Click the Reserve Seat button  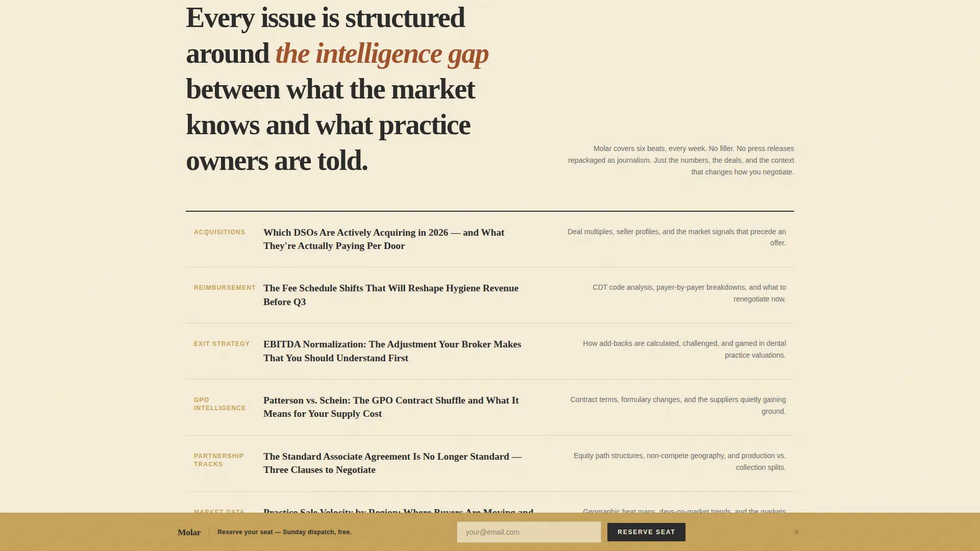[x=646, y=532]
